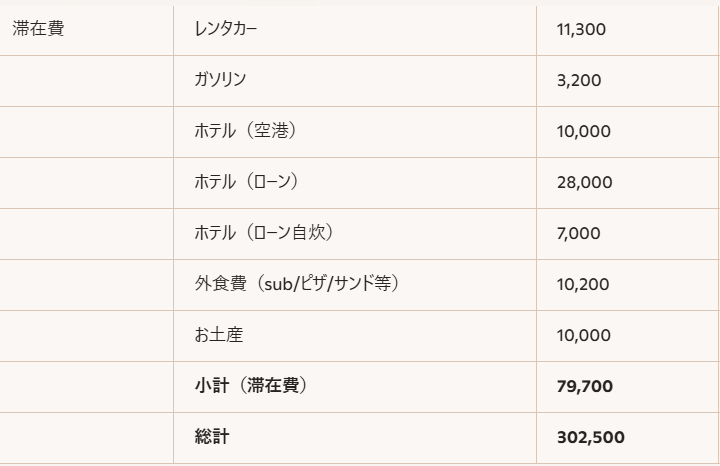Select the 総計 label cell
Viewport: 720px width, 466px height.
click(x=212, y=437)
